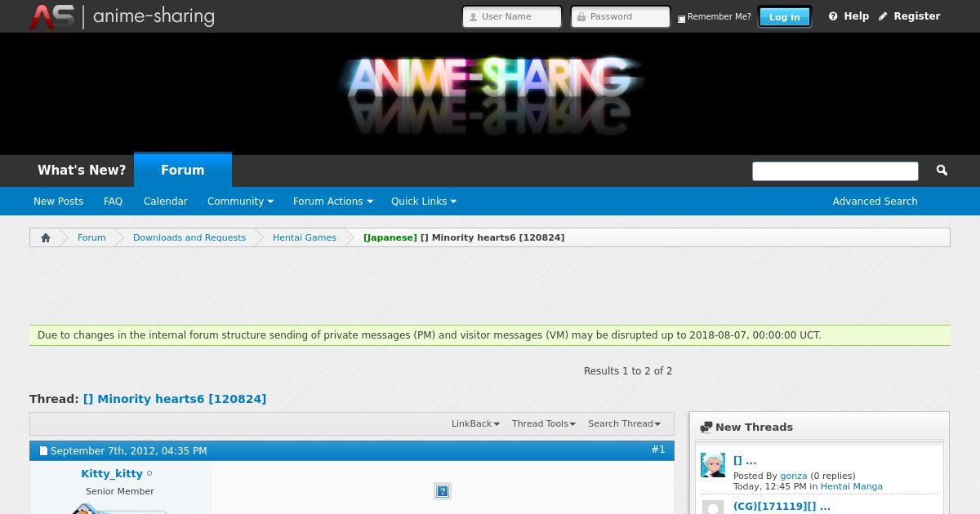The image size is (980, 514).
Task: Go to Downloads and Requests breadcrumb
Action: (189, 237)
